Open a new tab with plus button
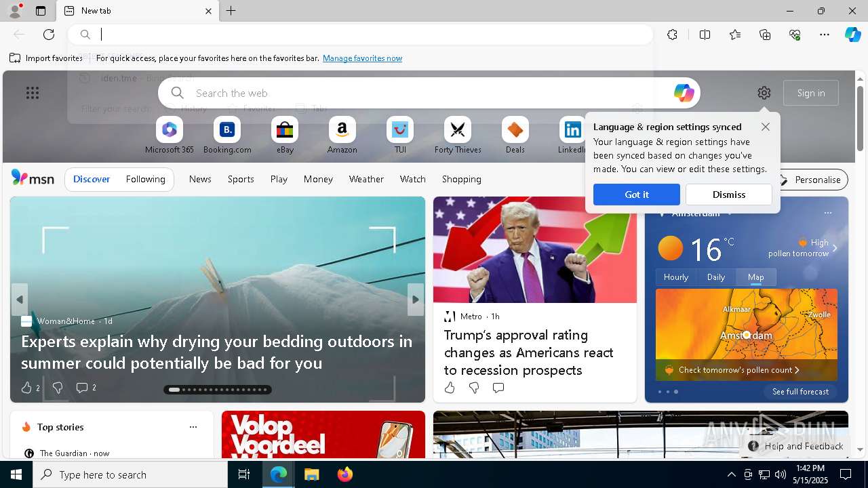Viewport: 868px width, 488px height. (x=231, y=11)
